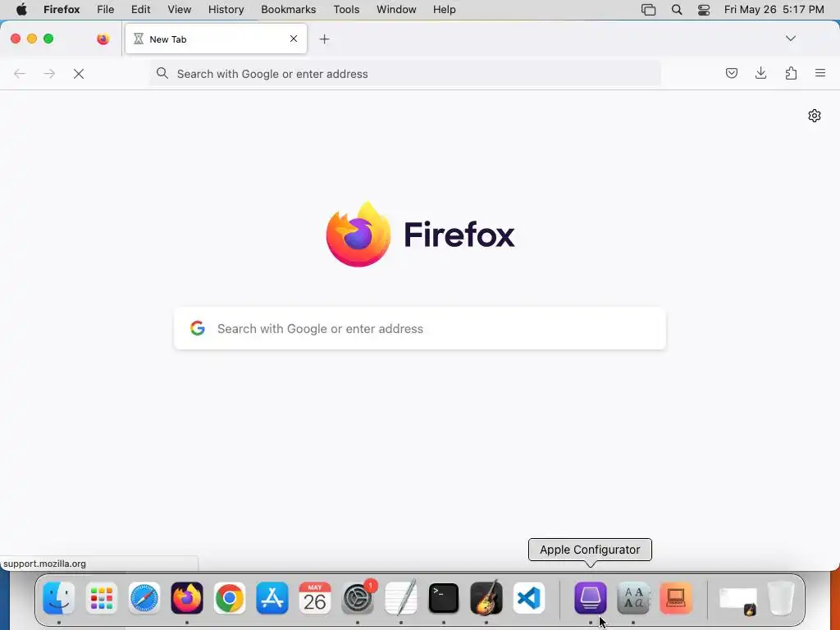Viewport: 840px width, 630px height.
Task: Open the Firefox application hamburger menu
Action: [x=820, y=73]
